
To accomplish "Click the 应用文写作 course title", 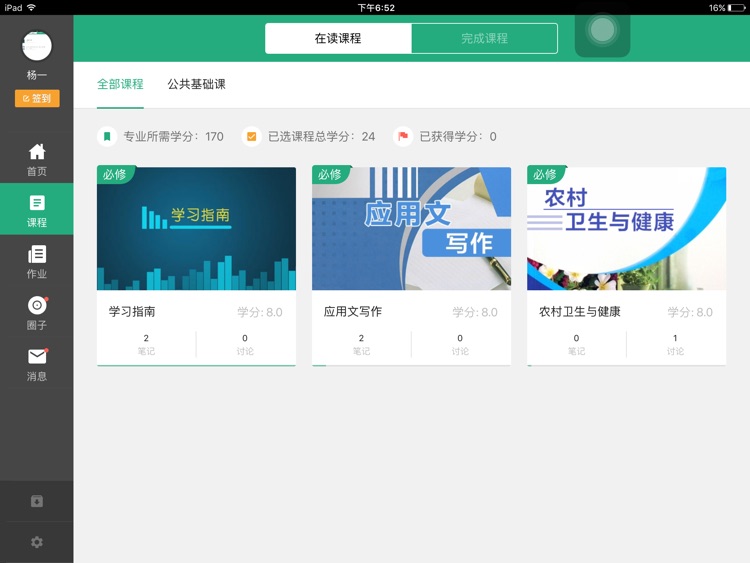I will (x=353, y=311).
